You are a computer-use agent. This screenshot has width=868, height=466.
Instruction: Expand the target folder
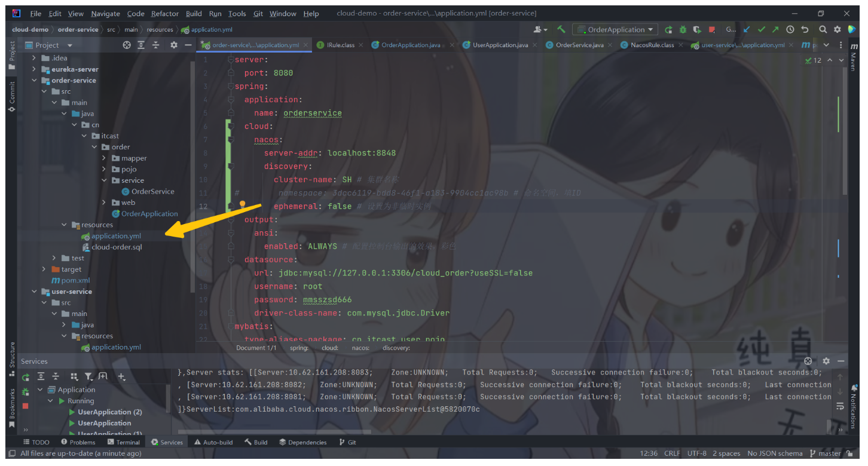pos(44,269)
